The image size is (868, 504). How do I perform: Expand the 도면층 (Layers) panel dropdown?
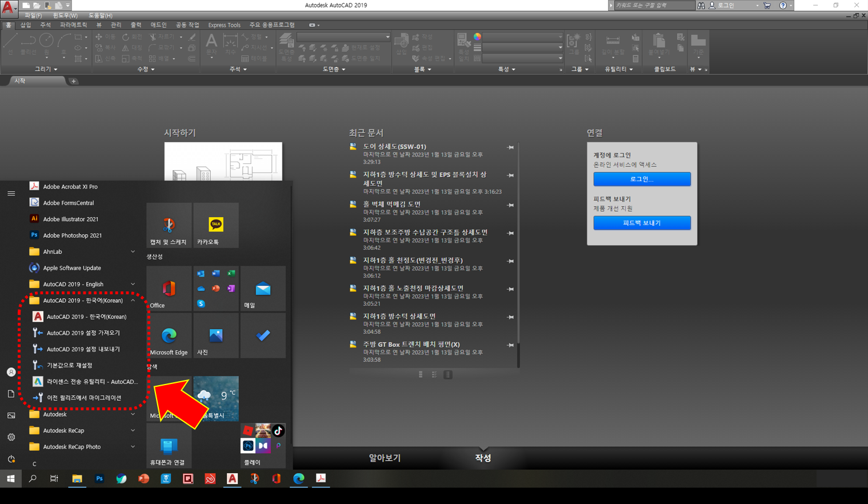(334, 69)
